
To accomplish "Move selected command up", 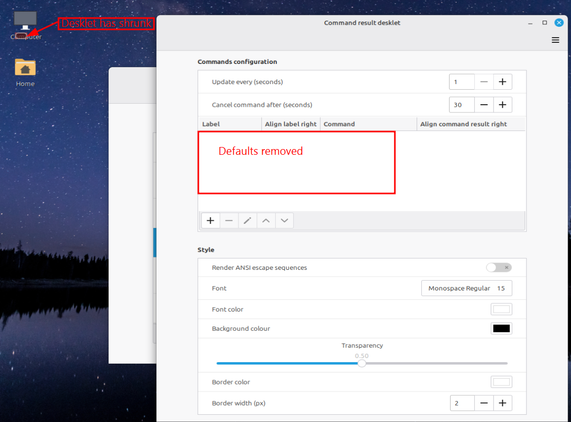I will coord(266,221).
